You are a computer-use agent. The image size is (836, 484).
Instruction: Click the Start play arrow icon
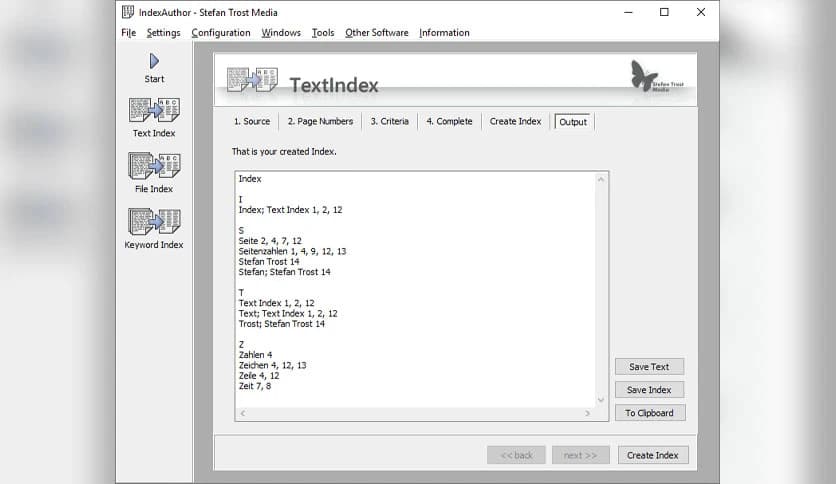coord(154,61)
